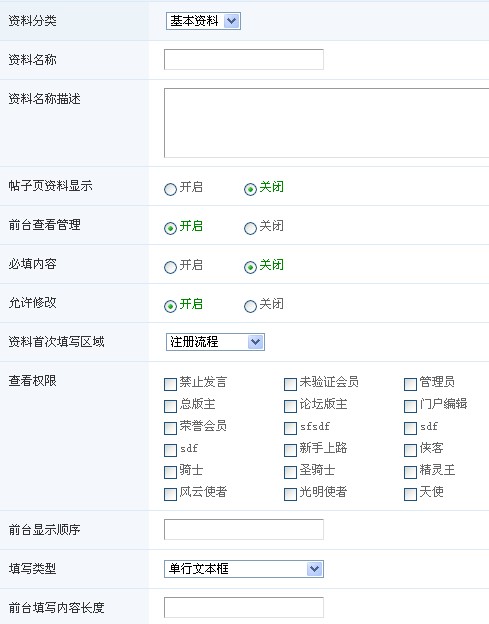
Task: Expand the 注册流程 dropdown for 资料首次填写区域
Action: pyautogui.click(x=215, y=342)
